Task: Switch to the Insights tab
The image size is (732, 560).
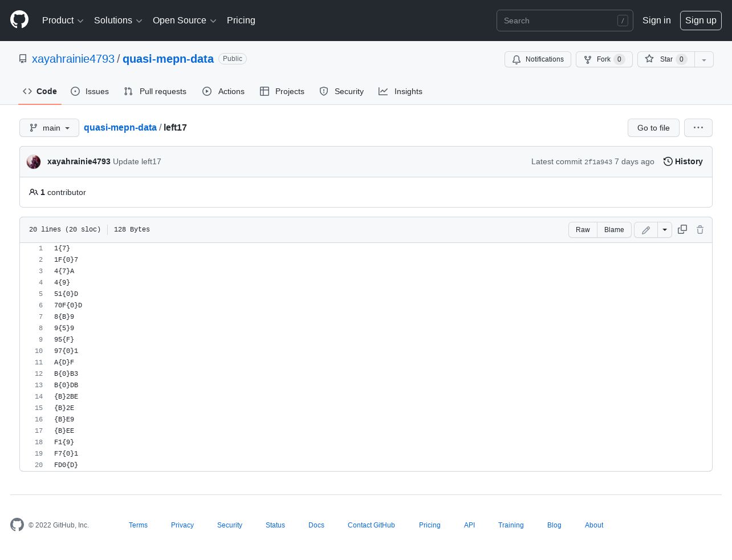Action: click(401, 91)
